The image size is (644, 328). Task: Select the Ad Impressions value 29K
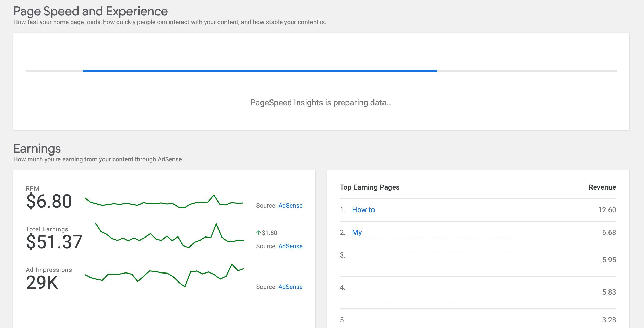(x=42, y=283)
